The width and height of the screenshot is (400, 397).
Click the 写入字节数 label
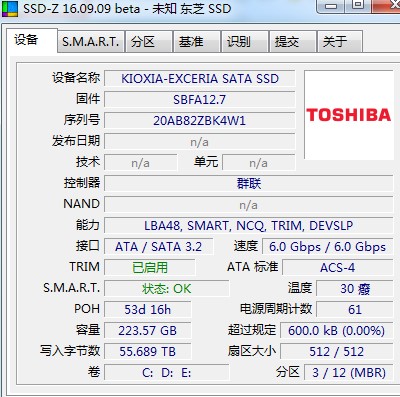(70, 351)
